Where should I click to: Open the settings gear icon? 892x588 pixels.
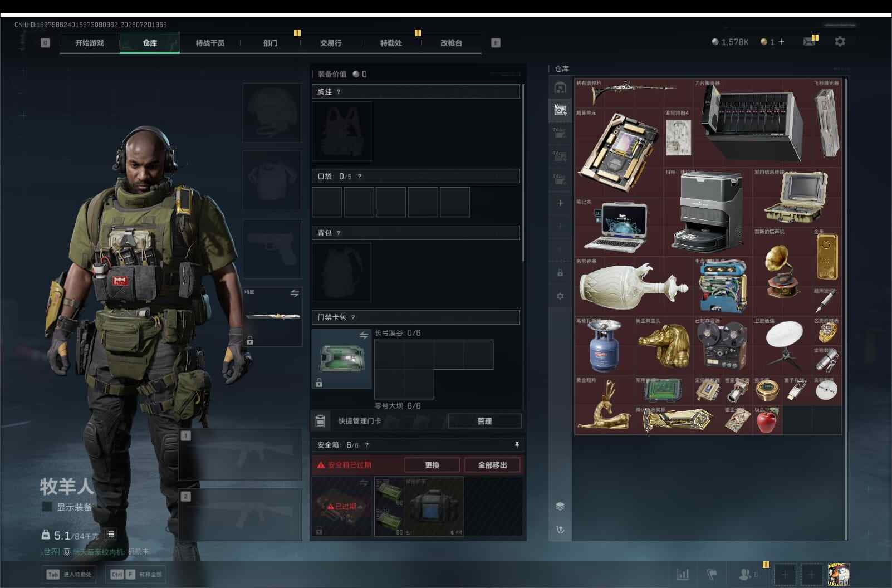pyautogui.click(x=840, y=42)
